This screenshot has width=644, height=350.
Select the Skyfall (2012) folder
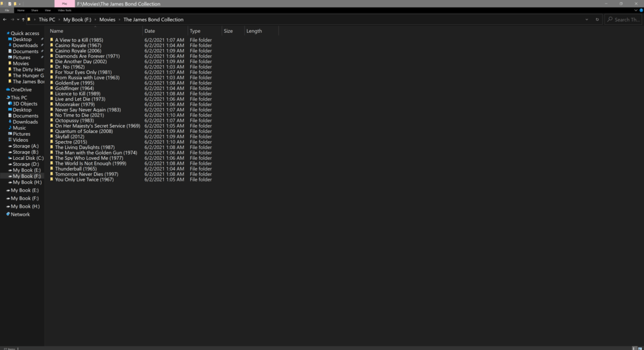click(x=69, y=136)
